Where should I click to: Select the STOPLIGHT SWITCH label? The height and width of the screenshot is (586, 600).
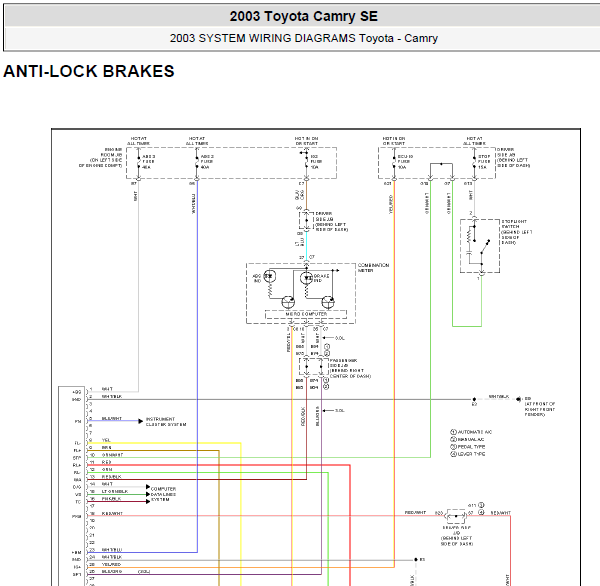pyautogui.click(x=517, y=232)
